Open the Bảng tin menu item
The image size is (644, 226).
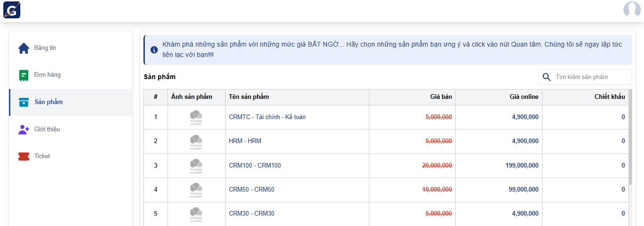click(45, 48)
